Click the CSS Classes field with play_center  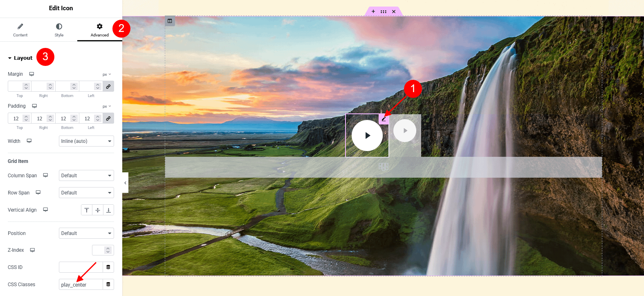pyautogui.click(x=81, y=285)
